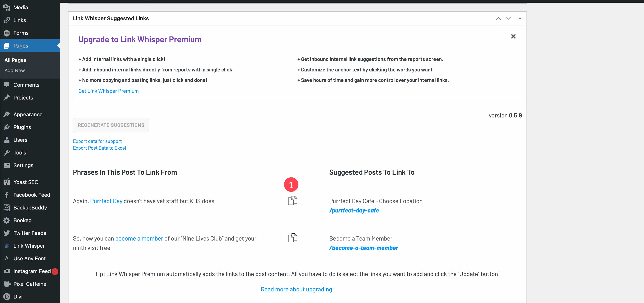
Task: Click Export data for support link
Action: point(97,141)
